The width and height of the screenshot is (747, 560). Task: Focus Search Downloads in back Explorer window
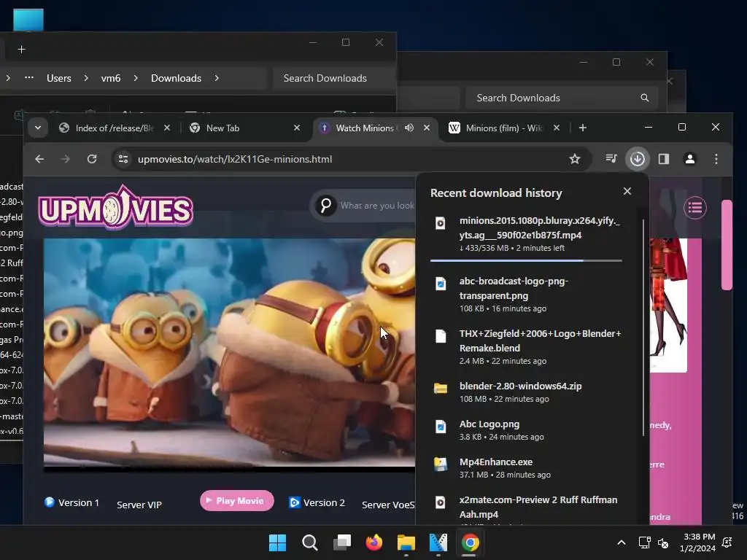coord(562,98)
